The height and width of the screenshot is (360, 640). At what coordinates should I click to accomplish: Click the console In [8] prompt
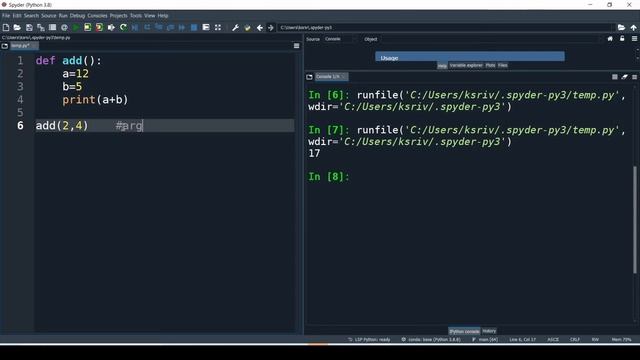coord(329,177)
